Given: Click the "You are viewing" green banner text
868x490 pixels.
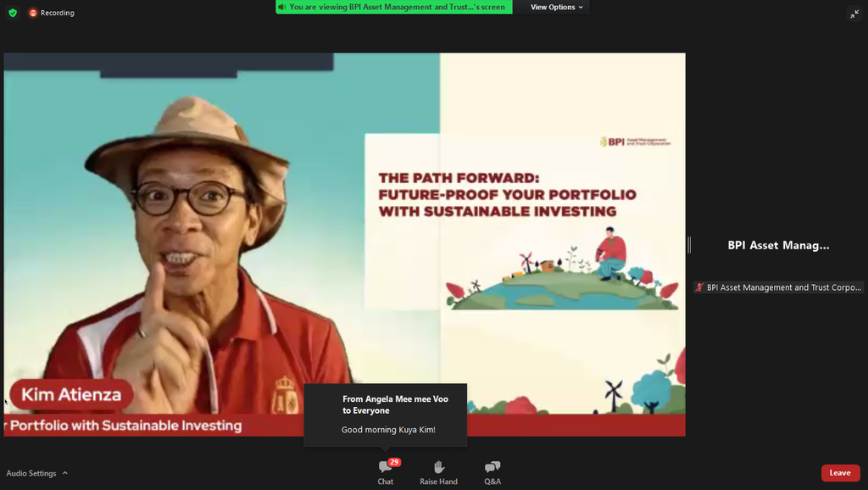Looking at the screenshot, I should coord(397,7).
